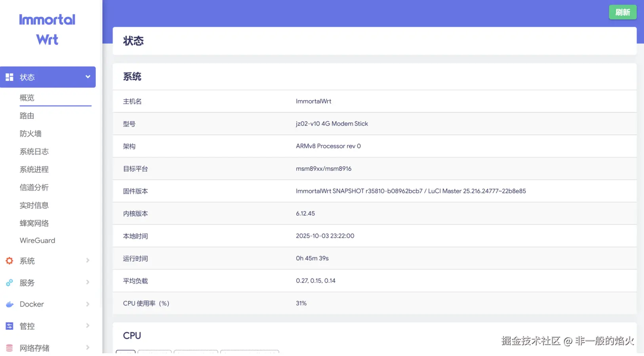This screenshot has height=356, width=644.
Task: Expand the 管控 sidebar menu arrow
Action: point(88,325)
